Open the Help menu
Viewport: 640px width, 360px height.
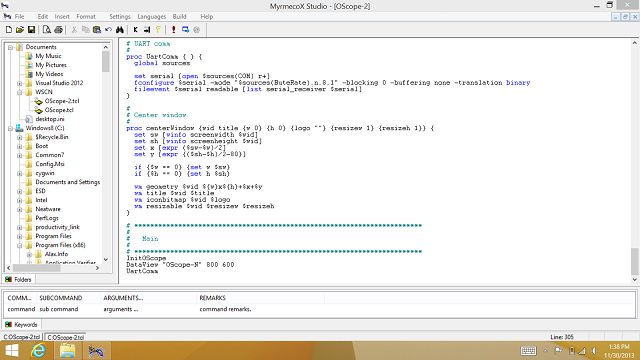tap(207, 16)
